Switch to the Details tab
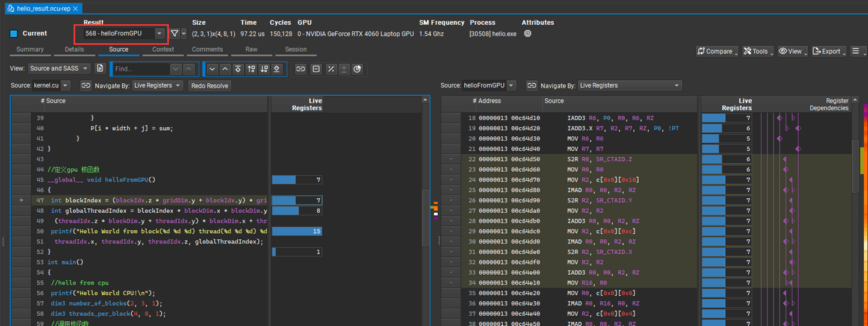868x326 pixels. tap(74, 49)
